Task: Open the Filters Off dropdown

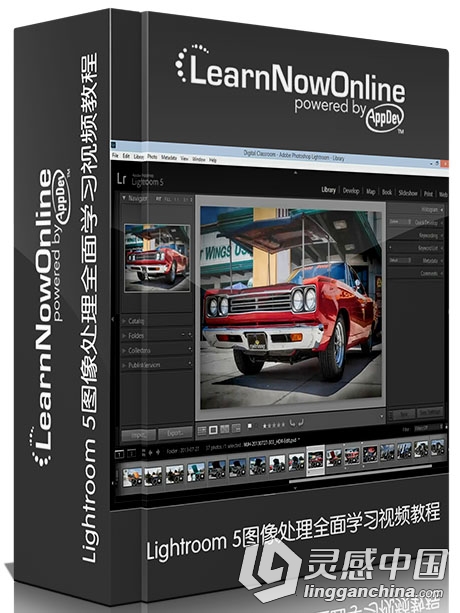Action: [426, 427]
